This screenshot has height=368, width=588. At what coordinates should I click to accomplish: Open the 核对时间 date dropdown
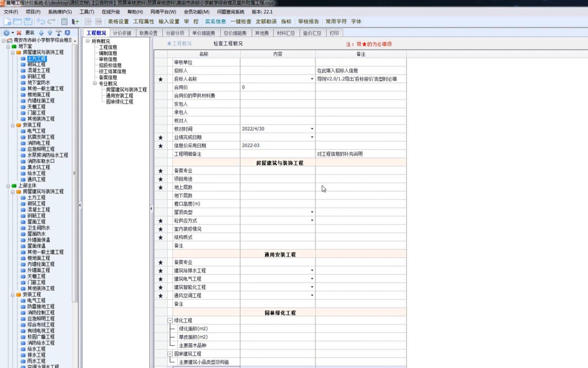(312, 129)
